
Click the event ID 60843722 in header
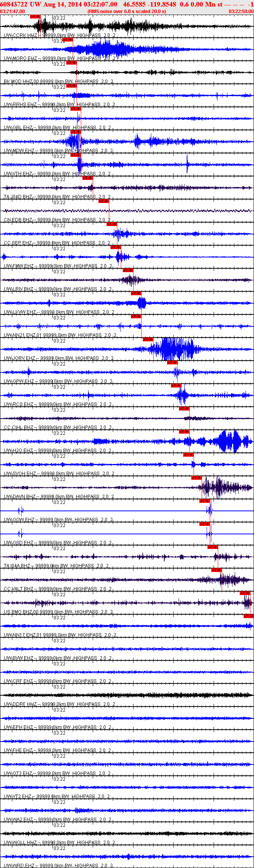click(x=13, y=5)
